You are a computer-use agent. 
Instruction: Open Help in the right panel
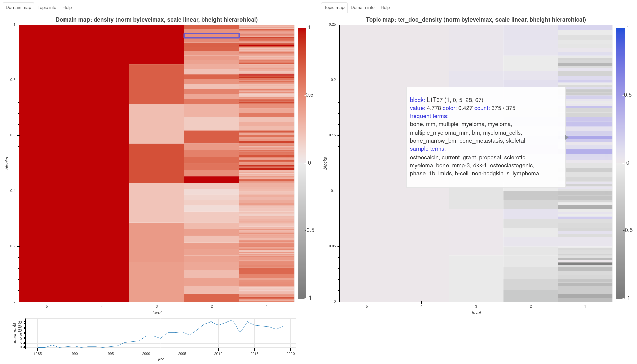click(x=385, y=7)
